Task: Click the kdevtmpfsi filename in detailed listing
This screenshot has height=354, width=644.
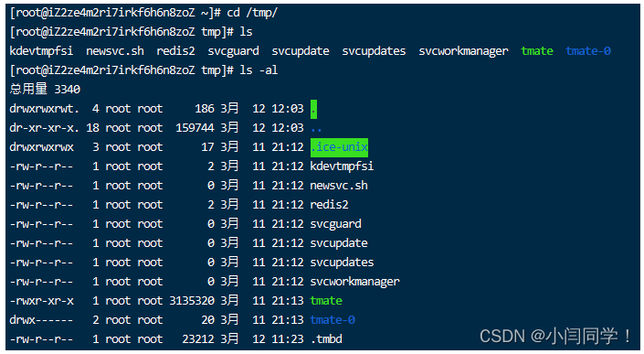Action: tap(342, 166)
